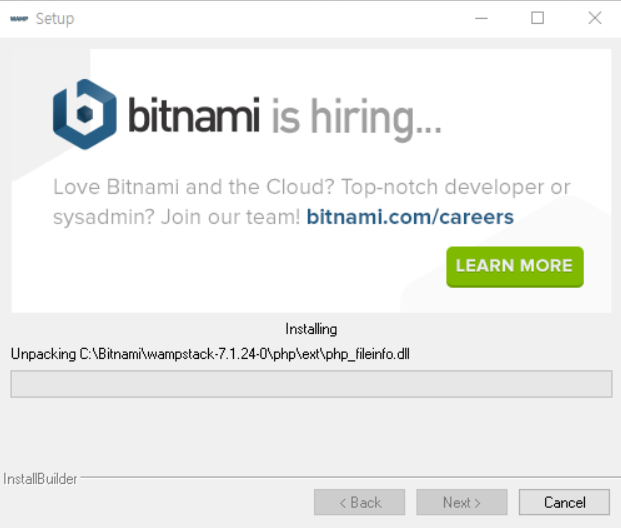Viewport: 621px width, 528px height.
Task: Click the disabled Back button
Action: [x=360, y=502]
